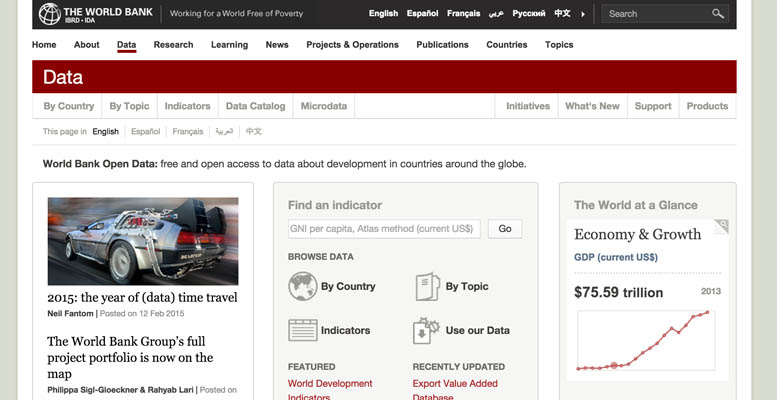Click the By Country globe icon

point(302,287)
